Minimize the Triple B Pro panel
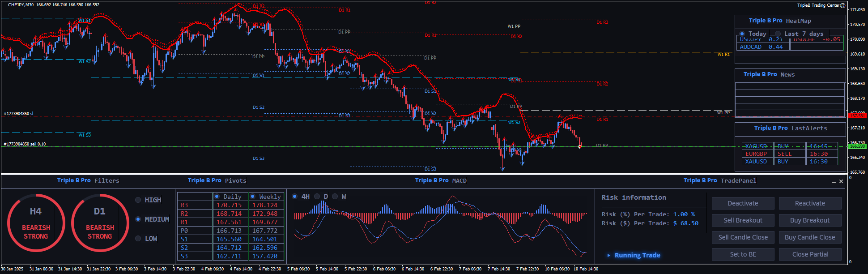The height and width of the screenshot is (274, 868). point(834,182)
